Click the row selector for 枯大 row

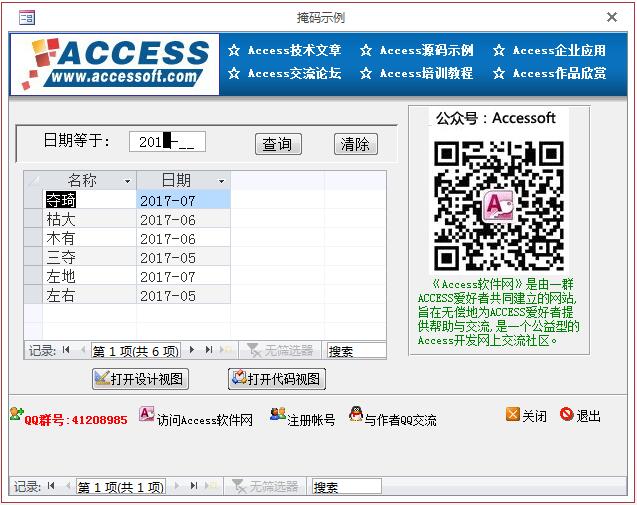point(33,219)
